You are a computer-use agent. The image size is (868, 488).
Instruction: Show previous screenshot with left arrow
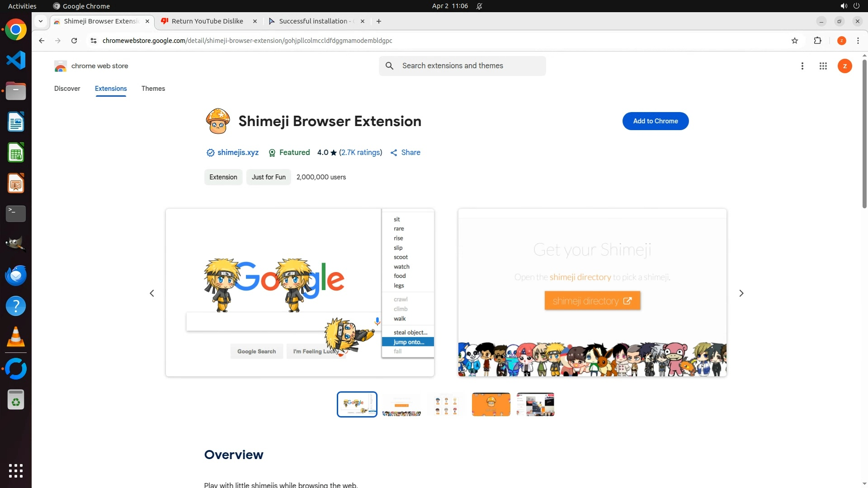152,293
